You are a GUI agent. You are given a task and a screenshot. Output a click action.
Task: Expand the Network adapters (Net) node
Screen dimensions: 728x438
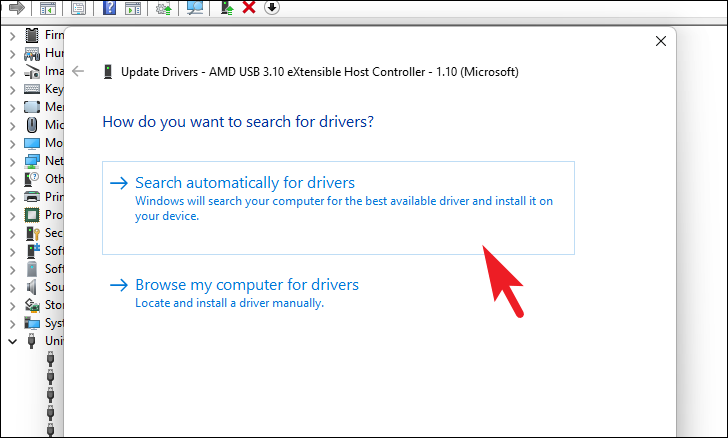coord(13,162)
